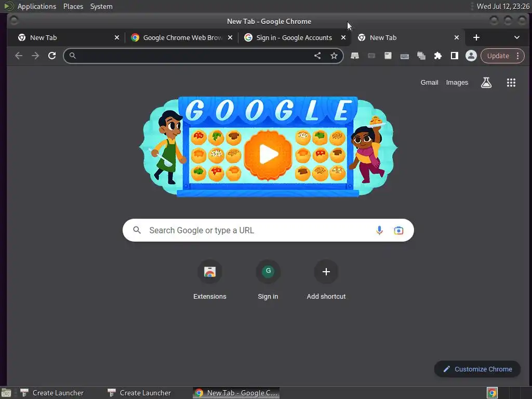This screenshot has width=532, height=399.
Task: Close the active New Tab tab
Action: click(457, 37)
